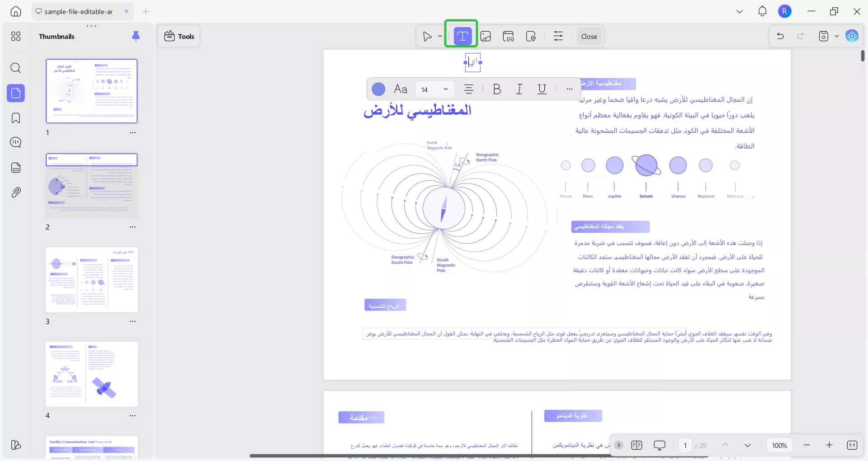Open the Watermark editing tool
This screenshot has height=461, width=868.
531,36
